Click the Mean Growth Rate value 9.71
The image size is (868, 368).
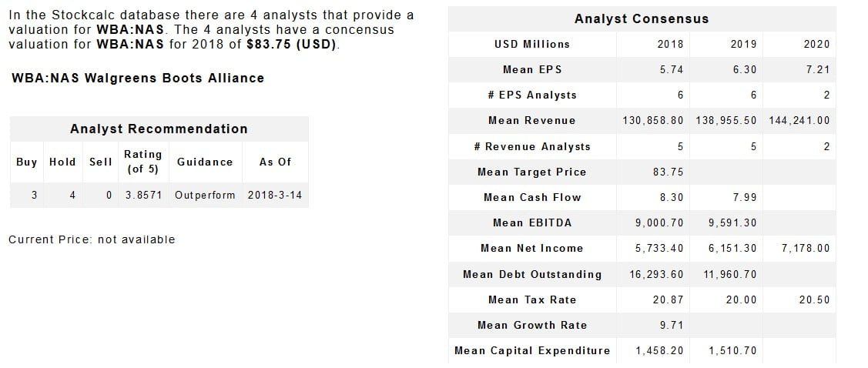click(672, 325)
